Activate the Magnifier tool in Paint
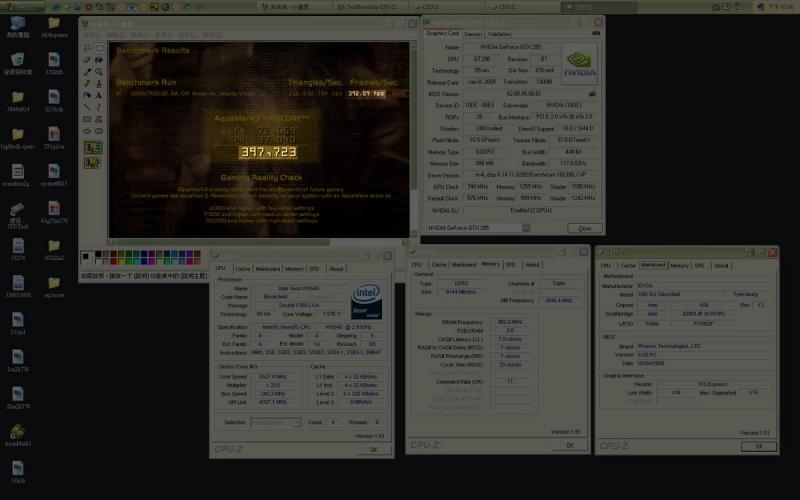The height and width of the screenshot is (500, 800). pos(99,71)
